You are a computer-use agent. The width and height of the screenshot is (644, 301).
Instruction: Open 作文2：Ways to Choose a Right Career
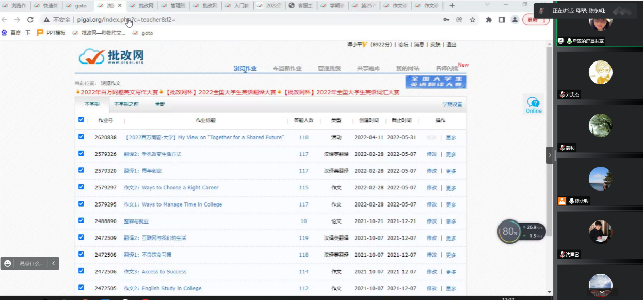pyautogui.click(x=171, y=188)
